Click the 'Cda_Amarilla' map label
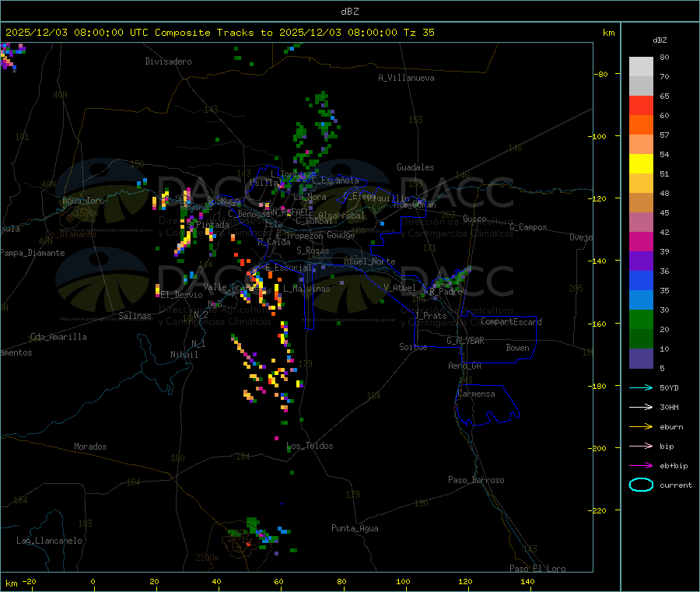 [58, 337]
